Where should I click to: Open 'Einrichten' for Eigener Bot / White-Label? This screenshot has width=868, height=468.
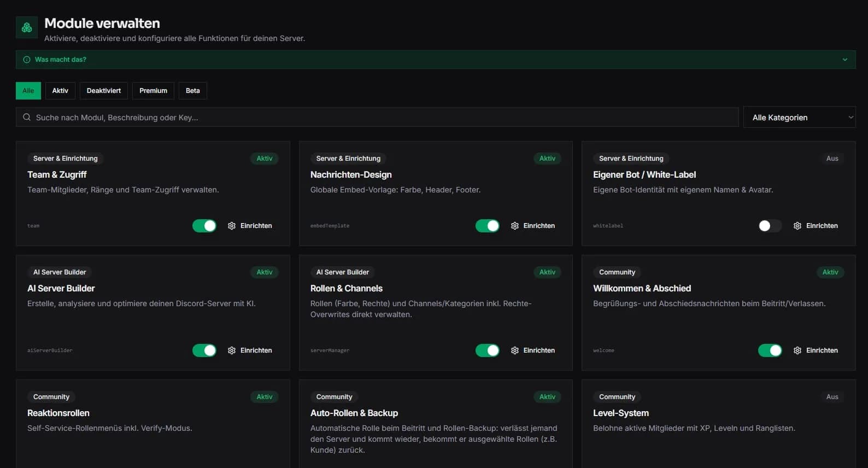[x=822, y=226]
